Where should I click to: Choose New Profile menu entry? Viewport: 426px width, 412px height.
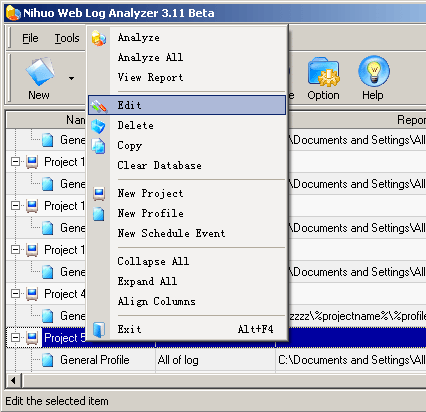coord(187,213)
